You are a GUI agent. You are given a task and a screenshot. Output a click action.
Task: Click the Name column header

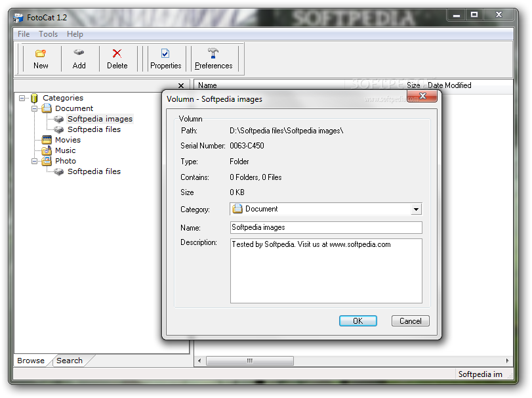point(207,85)
